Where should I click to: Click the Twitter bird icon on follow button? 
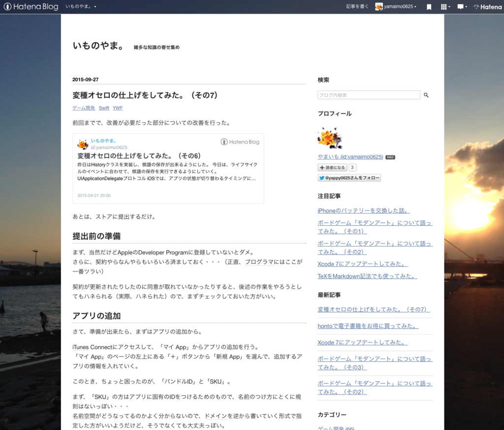[x=322, y=178]
